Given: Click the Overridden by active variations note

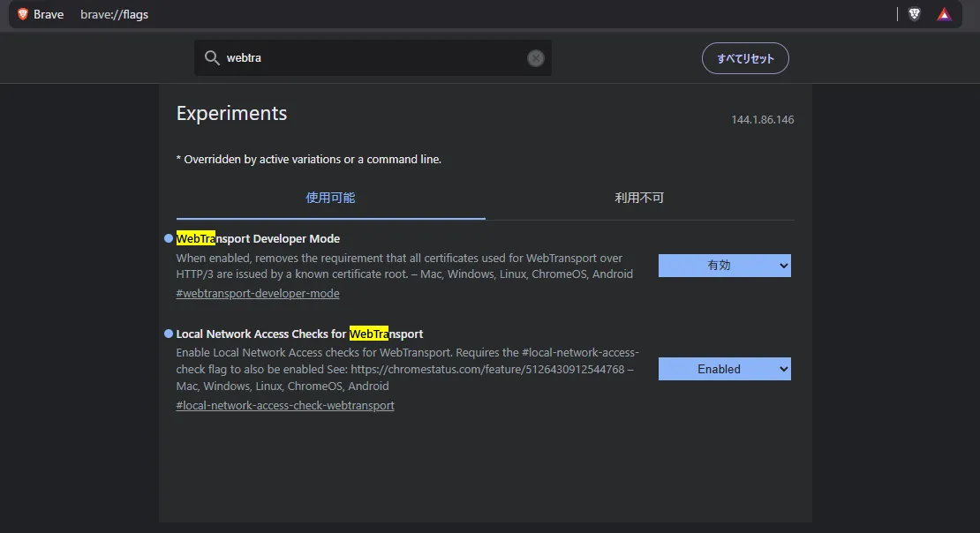Looking at the screenshot, I should [309, 160].
